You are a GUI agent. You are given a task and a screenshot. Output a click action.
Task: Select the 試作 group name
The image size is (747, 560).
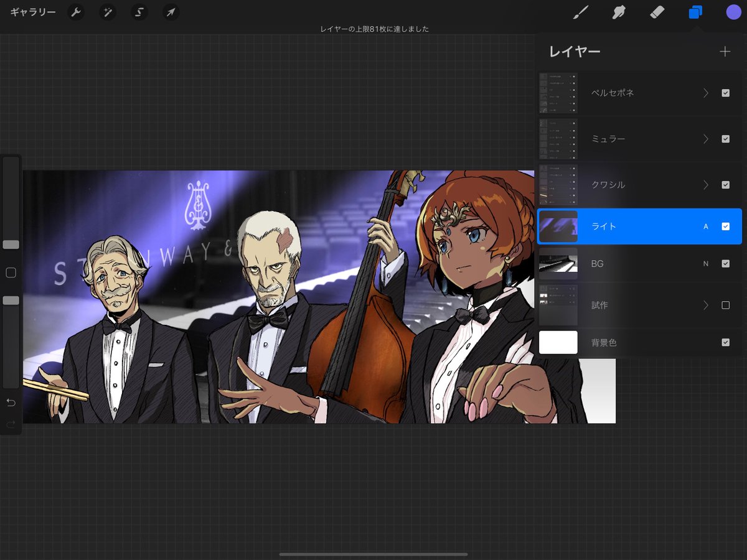click(599, 305)
